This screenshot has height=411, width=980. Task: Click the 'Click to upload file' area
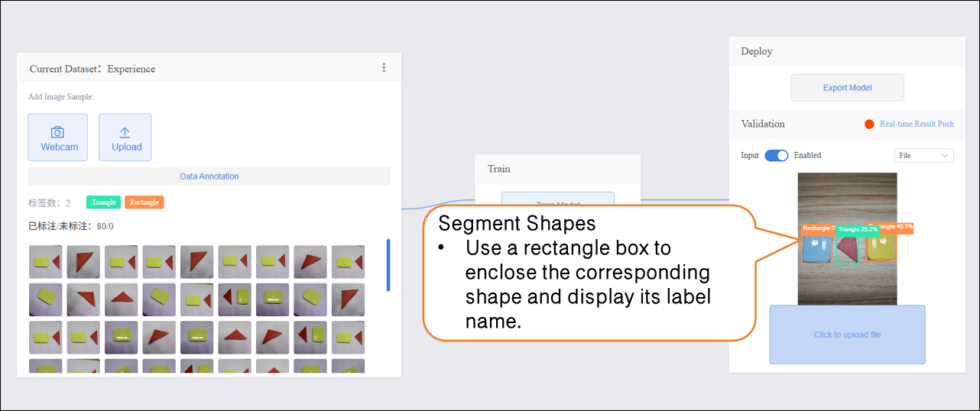click(847, 335)
